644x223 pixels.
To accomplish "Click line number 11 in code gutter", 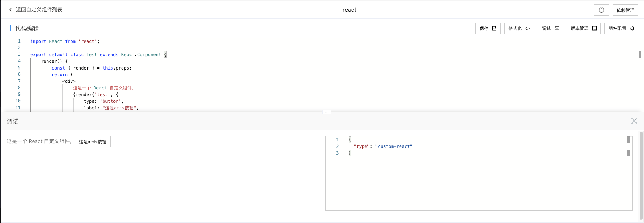I will [x=18, y=108].
